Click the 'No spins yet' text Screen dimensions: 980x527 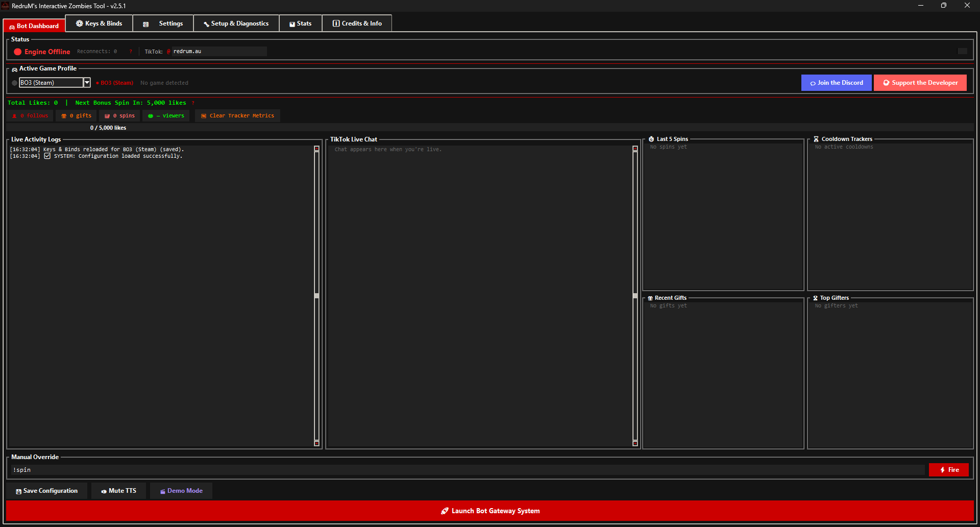[x=668, y=147]
